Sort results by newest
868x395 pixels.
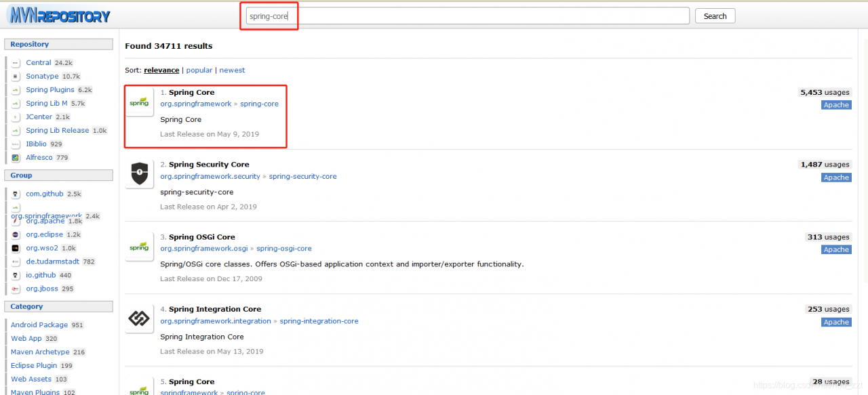pyautogui.click(x=232, y=70)
